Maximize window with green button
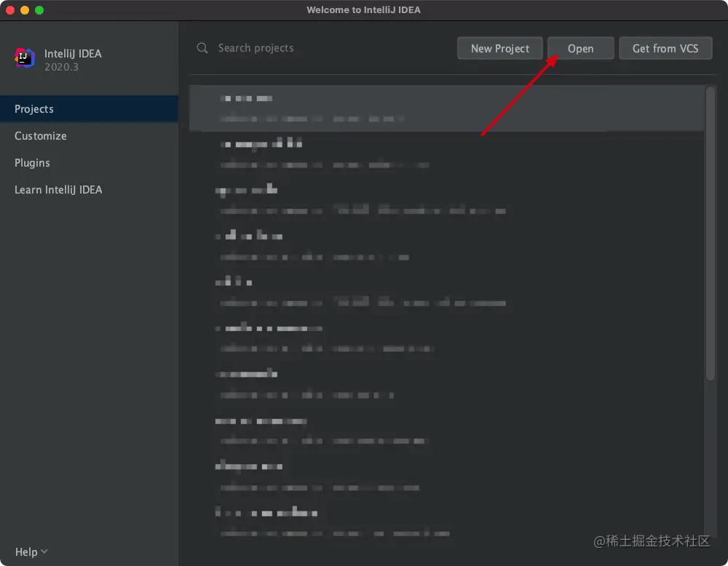Viewport: 728px width, 566px height. tap(39, 9)
